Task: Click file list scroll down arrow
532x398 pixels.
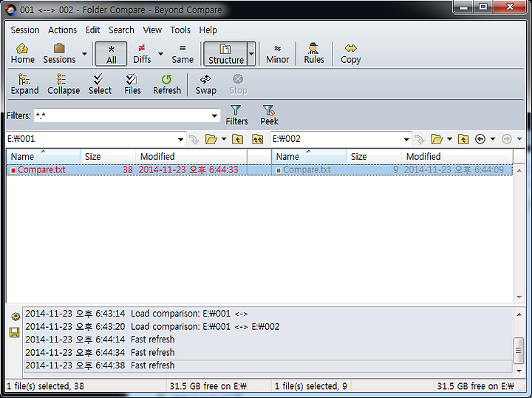Action: tap(519, 297)
